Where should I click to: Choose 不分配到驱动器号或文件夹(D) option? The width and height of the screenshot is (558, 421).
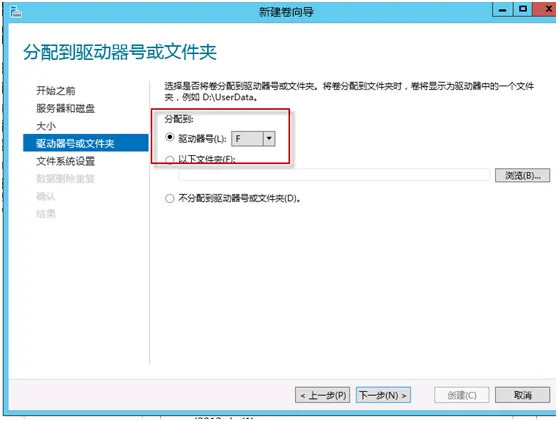click(170, 198)
